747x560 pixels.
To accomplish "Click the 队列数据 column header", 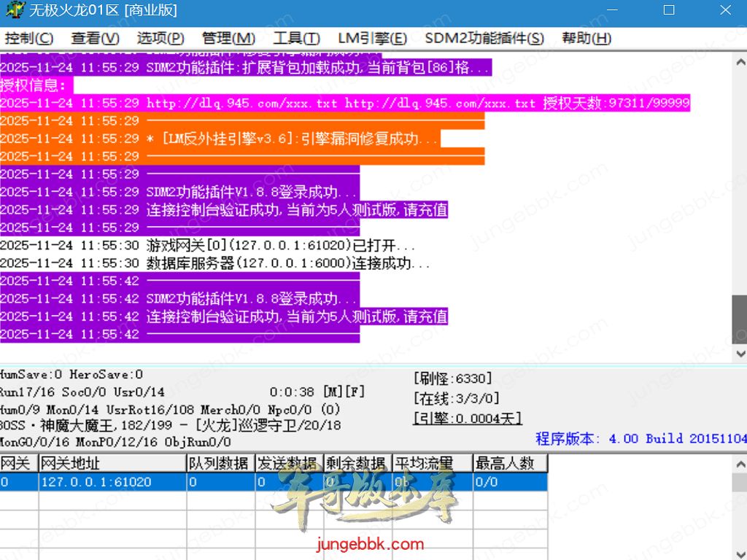I will 220,463.
